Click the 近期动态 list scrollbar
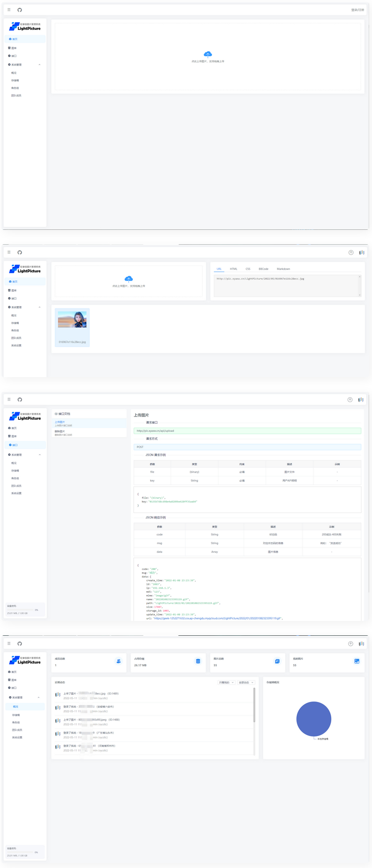 coord(254,705)
